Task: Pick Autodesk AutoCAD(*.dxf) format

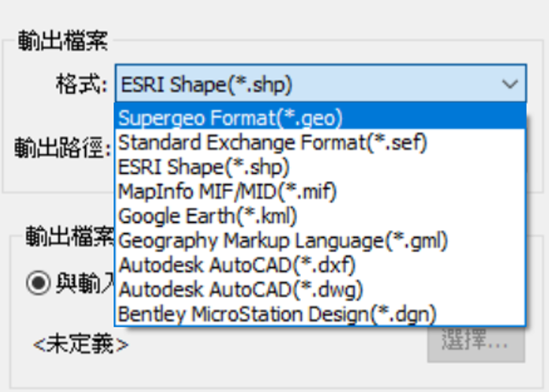Action: [320, 265]
